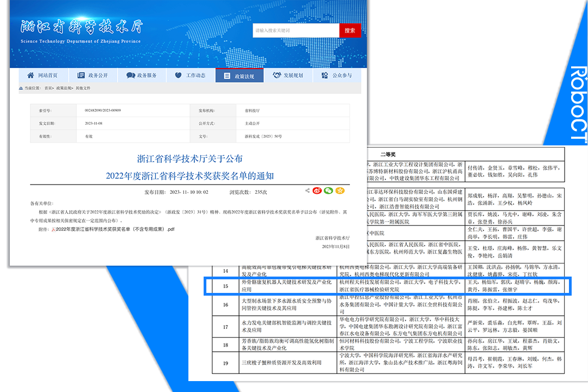Open the 2022年度 award list PDF attachment link

coord(115,229)
